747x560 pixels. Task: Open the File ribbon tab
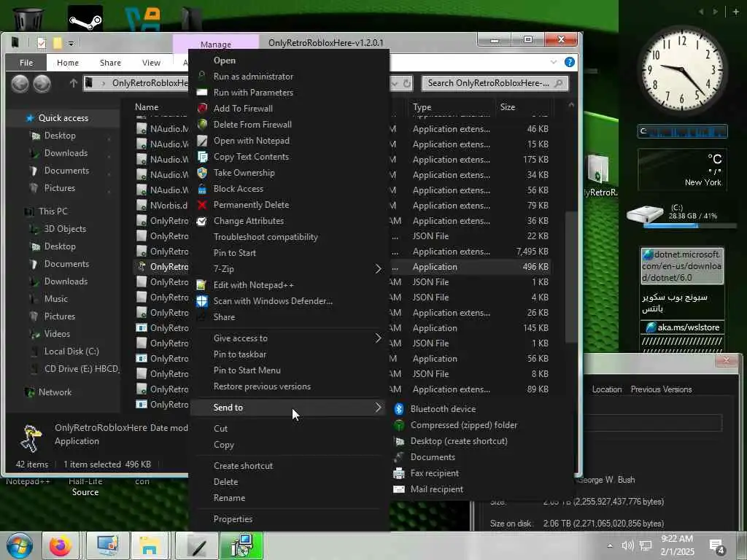click(x=26, y=63)
